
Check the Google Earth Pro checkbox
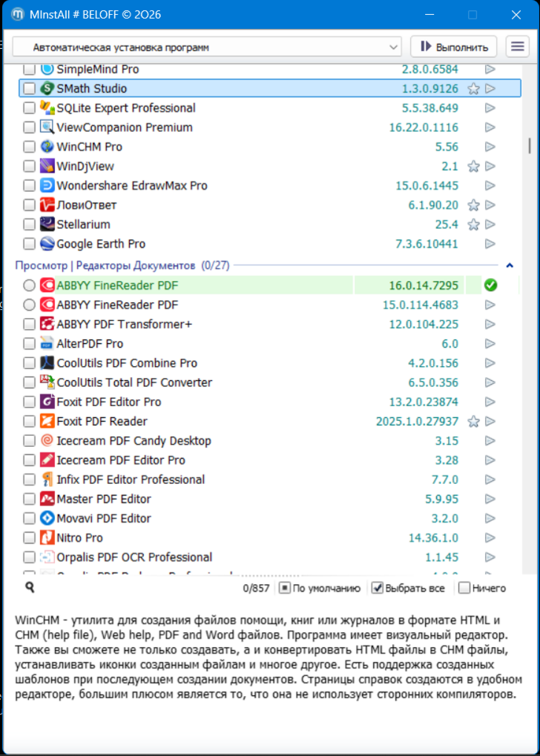[x=30, y=244]
